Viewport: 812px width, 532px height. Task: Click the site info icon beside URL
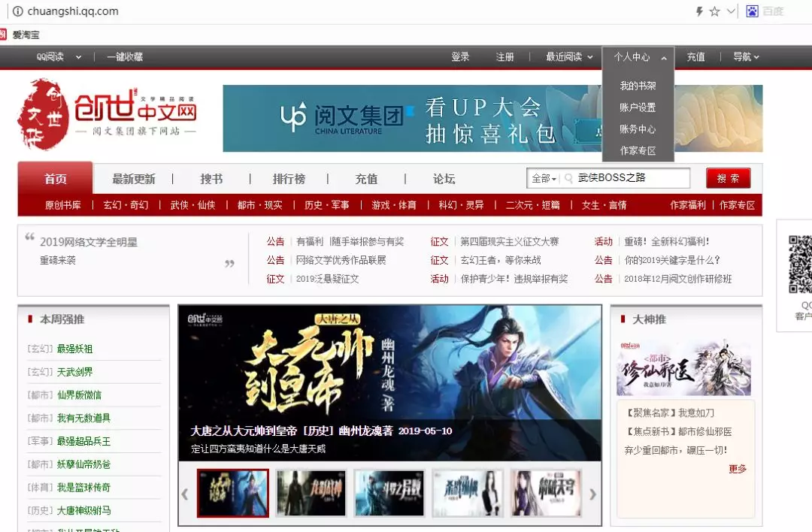[x=17, y=11]
